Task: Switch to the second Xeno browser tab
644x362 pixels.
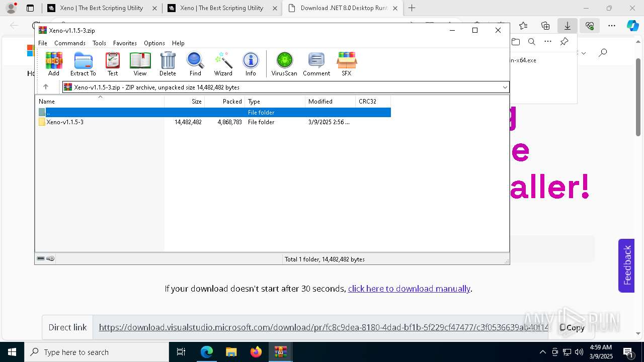Action: pos(222,8)
